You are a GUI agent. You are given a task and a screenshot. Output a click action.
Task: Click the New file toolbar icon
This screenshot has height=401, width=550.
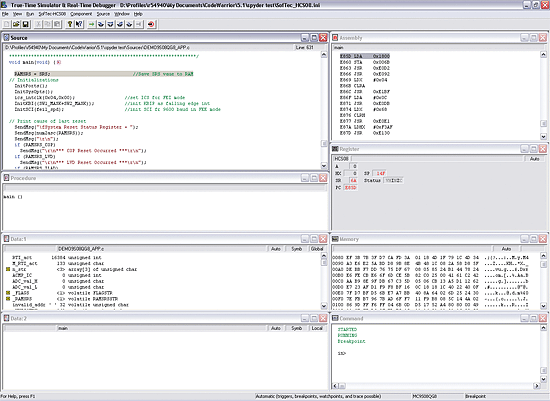(x=7, y=24)
